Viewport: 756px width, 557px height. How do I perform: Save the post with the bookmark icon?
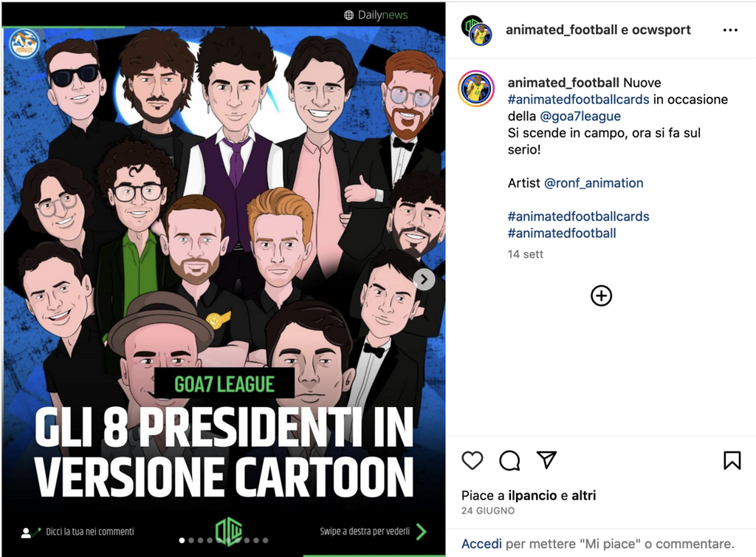(x=732, y=460)
